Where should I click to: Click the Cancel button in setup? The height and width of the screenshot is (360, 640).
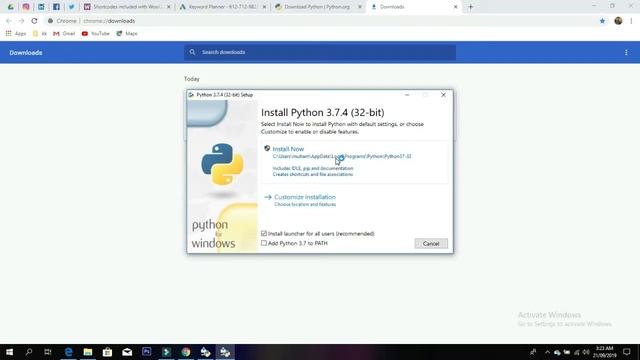[x=431, y=243]
